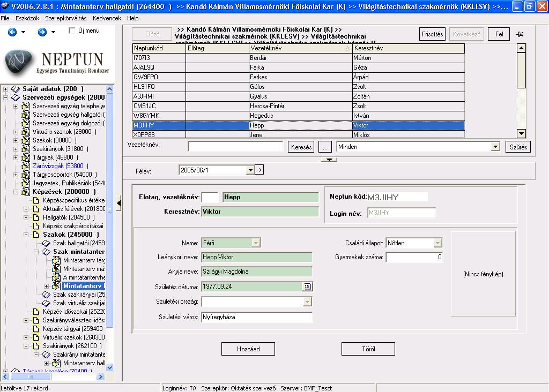Click the Keresés button
The width and height of the screenshot is (549, 392).
coord(301,147)
